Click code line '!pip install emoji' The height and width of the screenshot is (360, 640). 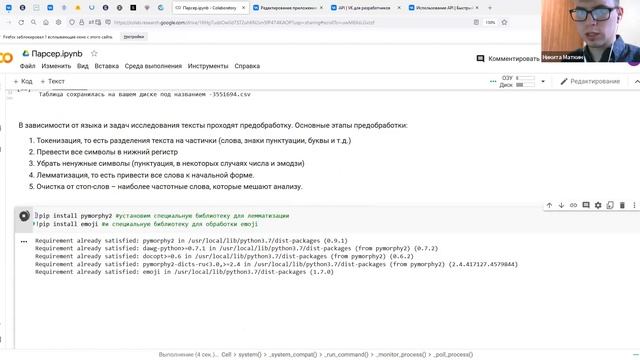point(147,224)
